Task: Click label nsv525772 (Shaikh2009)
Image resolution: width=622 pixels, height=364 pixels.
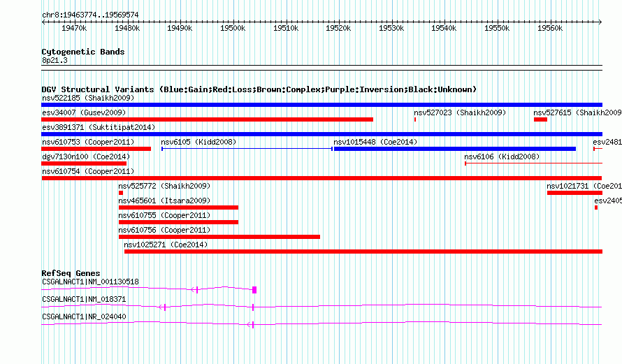Action: point(164,186)
